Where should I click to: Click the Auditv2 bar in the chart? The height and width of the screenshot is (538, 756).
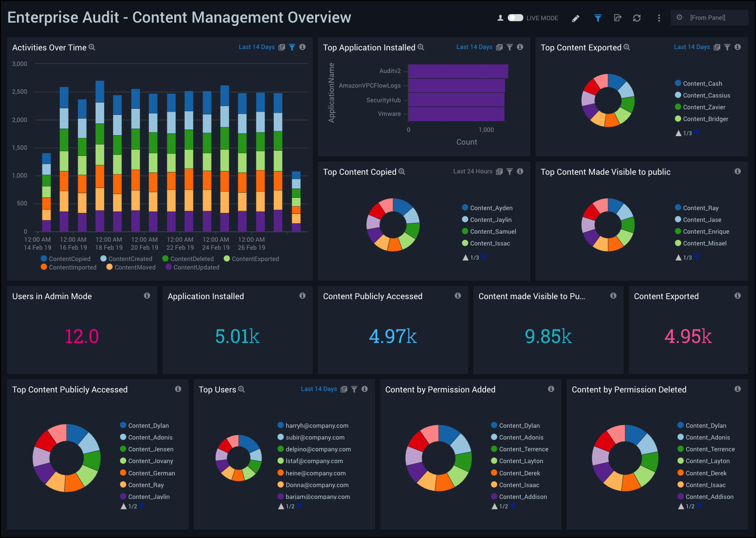tap(458, 71)
